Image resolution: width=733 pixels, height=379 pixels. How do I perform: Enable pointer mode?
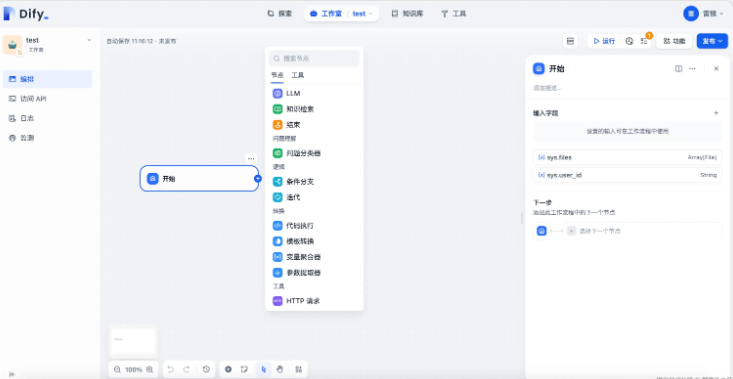(264, 369)
